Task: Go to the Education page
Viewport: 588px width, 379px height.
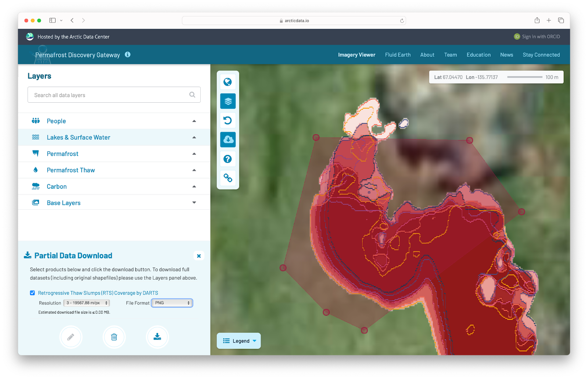Action: tap(478, 55)
